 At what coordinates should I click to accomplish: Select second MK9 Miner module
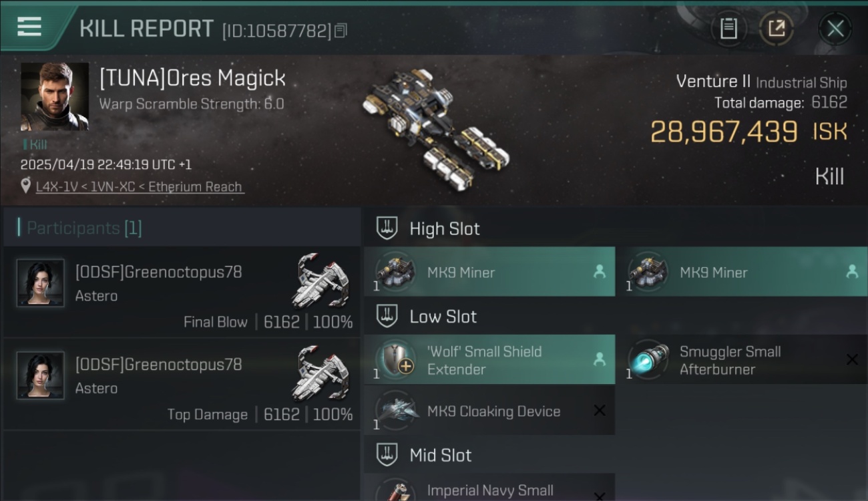742,272
